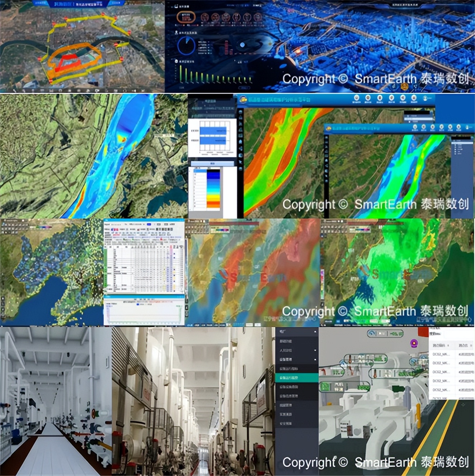Click the line chart window below the weather table
The width and height of the screenshot is (475, 476).
[144, 310]
